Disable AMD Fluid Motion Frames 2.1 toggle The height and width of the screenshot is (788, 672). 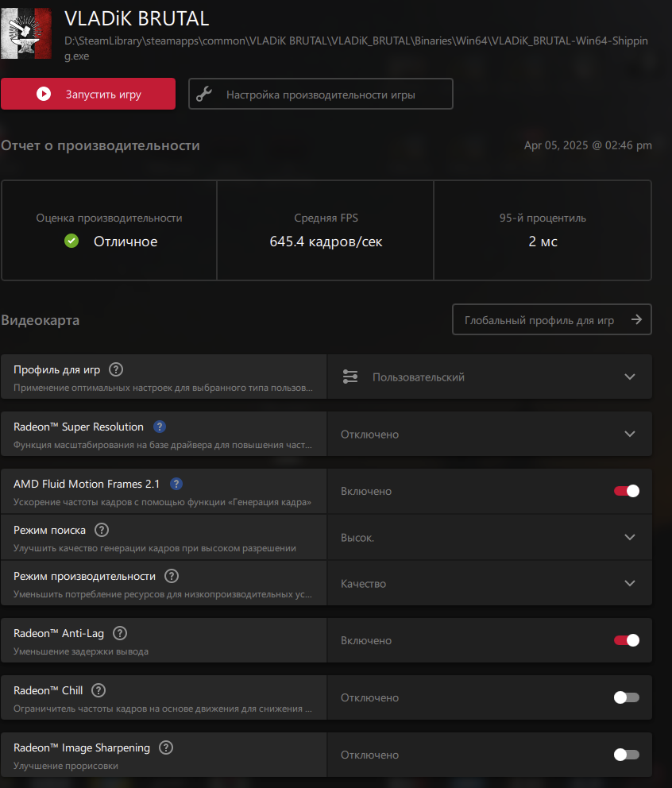coord(626,491)
